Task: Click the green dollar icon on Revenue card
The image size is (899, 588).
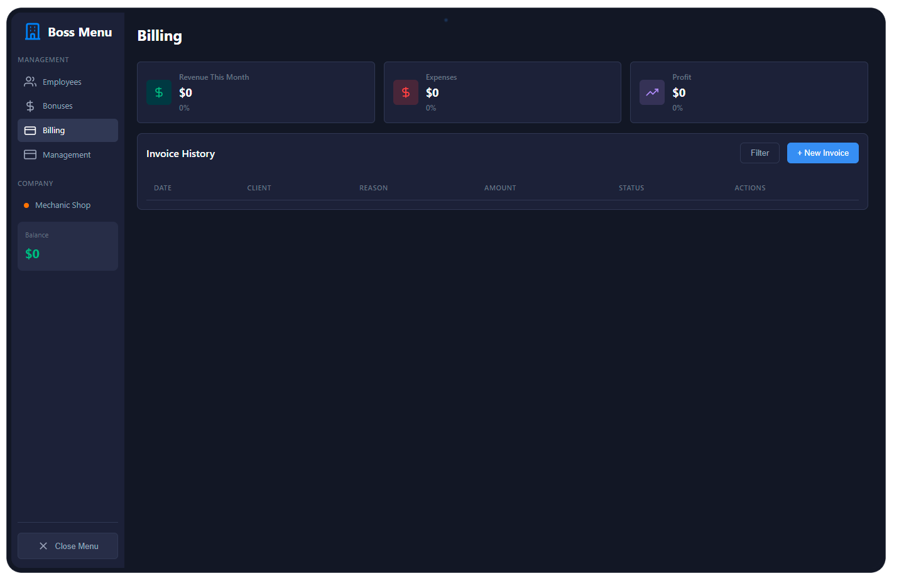Action: [159, 92]
